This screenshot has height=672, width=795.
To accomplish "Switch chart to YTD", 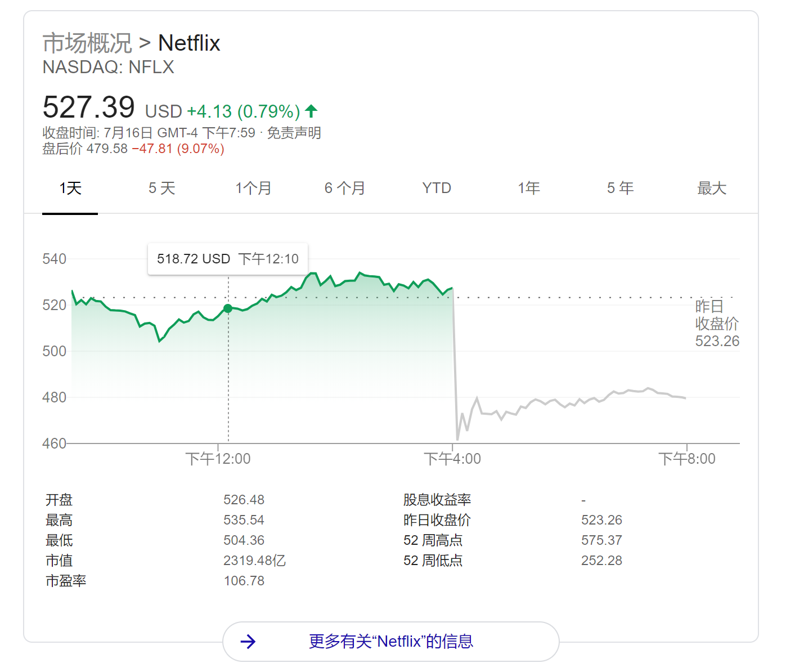I will tap(437, 189).
